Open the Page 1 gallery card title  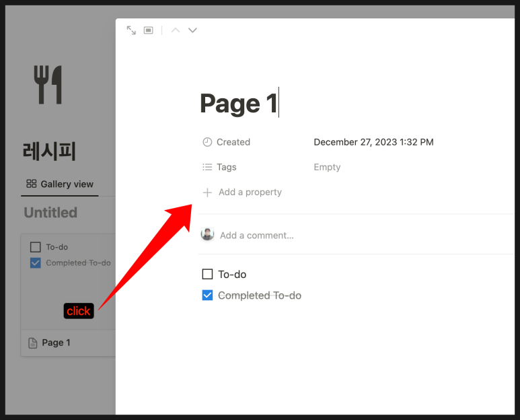(x=56, y=343)
